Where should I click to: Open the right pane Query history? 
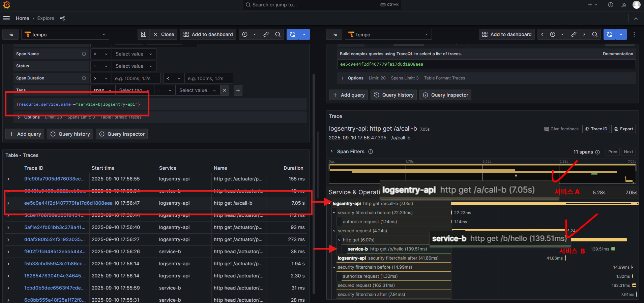pyautogui.click(x=394, y=95)
